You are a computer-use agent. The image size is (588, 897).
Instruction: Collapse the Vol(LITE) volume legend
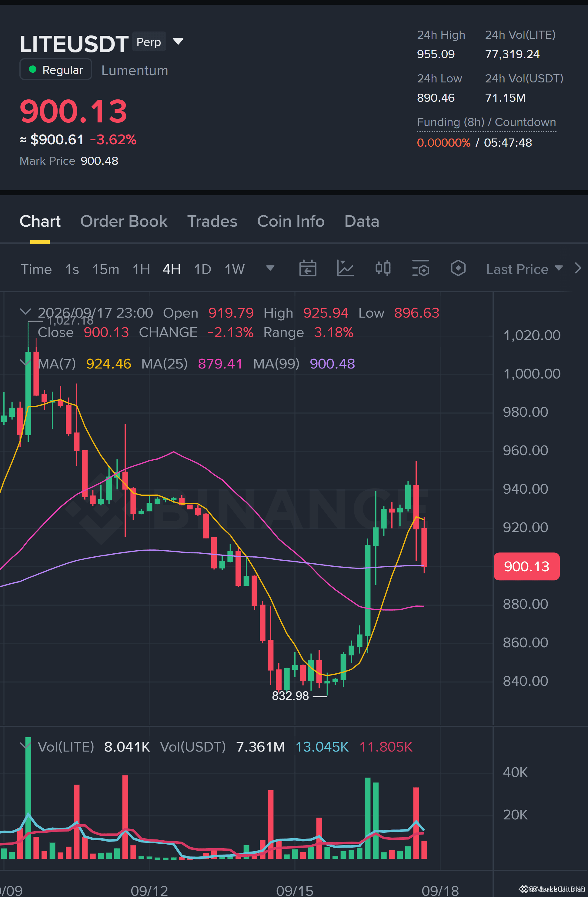point(25,745)
